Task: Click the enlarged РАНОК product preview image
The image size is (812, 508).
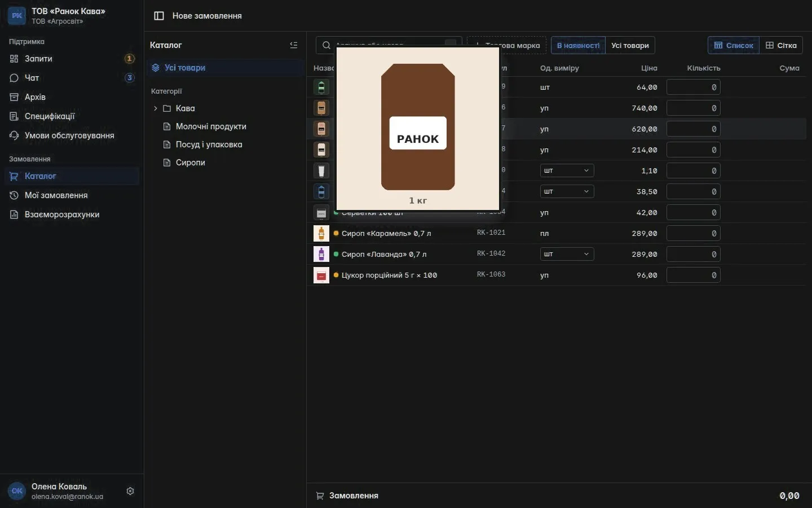Action: click(418, 129)
